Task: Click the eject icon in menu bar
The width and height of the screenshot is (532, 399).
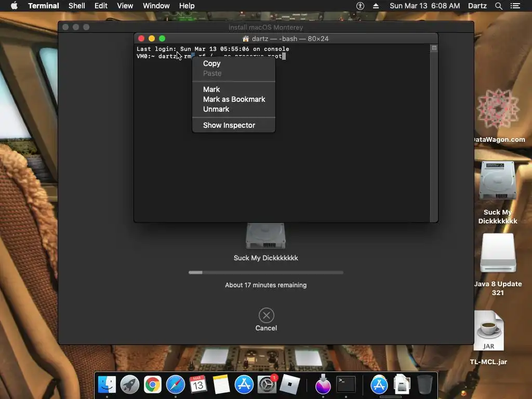Action: click(376, 6)
